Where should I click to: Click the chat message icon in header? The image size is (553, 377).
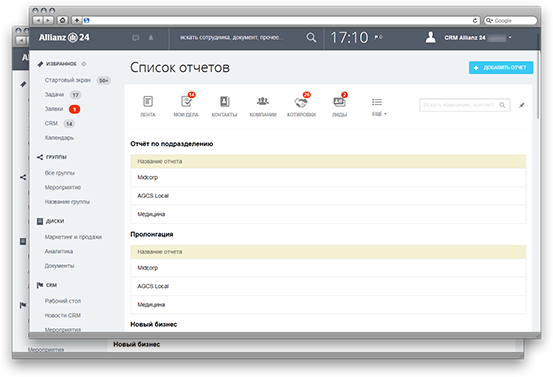(x=135, y=38)
